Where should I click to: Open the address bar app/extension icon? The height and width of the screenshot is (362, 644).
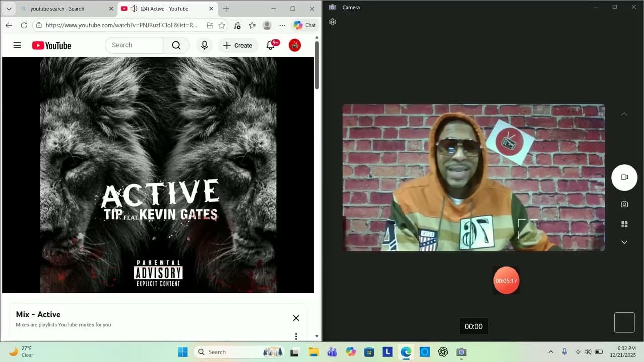pos(210,25)
